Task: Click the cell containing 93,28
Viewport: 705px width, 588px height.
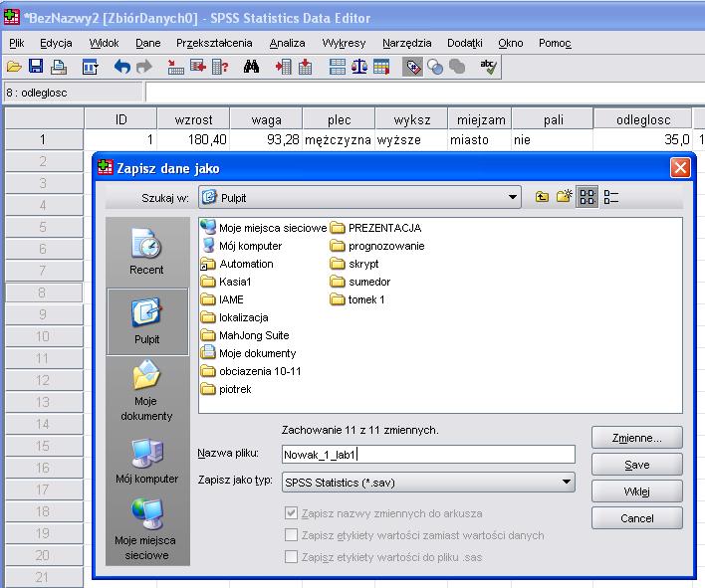Action: pyautogui.click(x=266, y=139)
